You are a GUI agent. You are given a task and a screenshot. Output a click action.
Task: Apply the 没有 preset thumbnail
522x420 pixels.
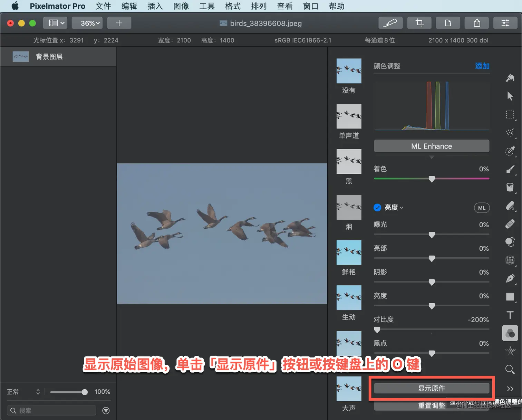(x=349, y=71)
